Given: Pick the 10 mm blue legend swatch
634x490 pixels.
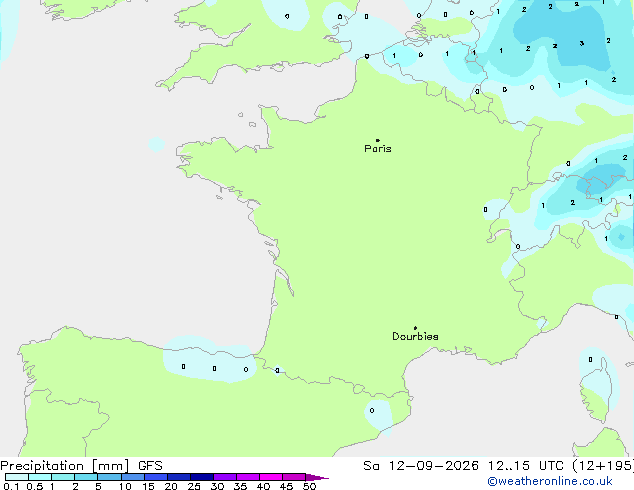Looking at the screenshot, I should click(x=133, y=477).
